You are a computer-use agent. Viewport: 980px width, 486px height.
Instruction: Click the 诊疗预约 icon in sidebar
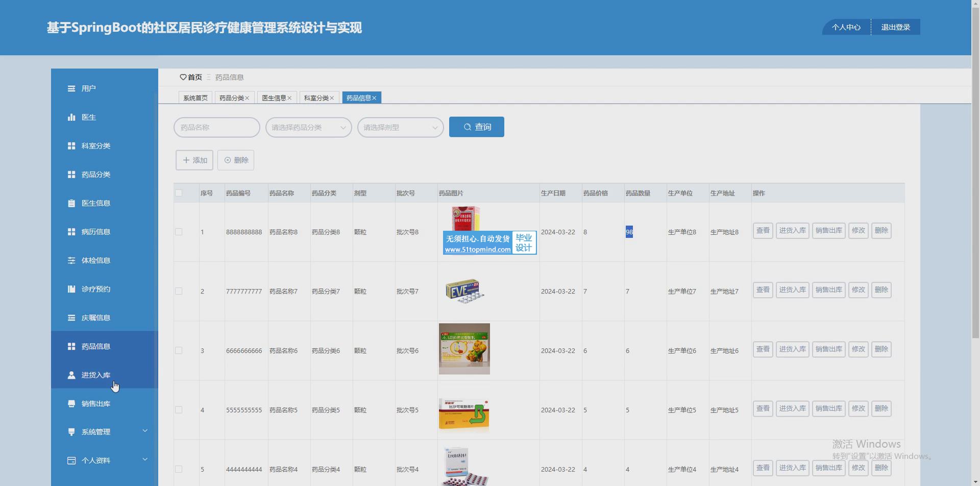pyautogui.click(x=71, y=289)
